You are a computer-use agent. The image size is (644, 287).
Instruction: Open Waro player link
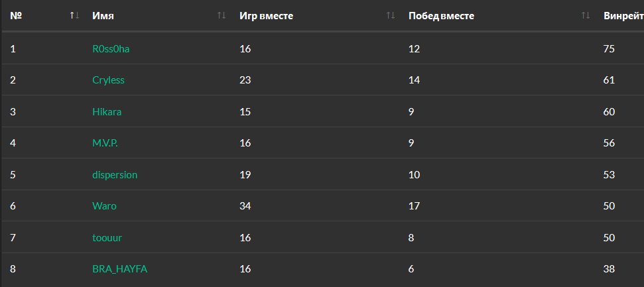(104, 205)
